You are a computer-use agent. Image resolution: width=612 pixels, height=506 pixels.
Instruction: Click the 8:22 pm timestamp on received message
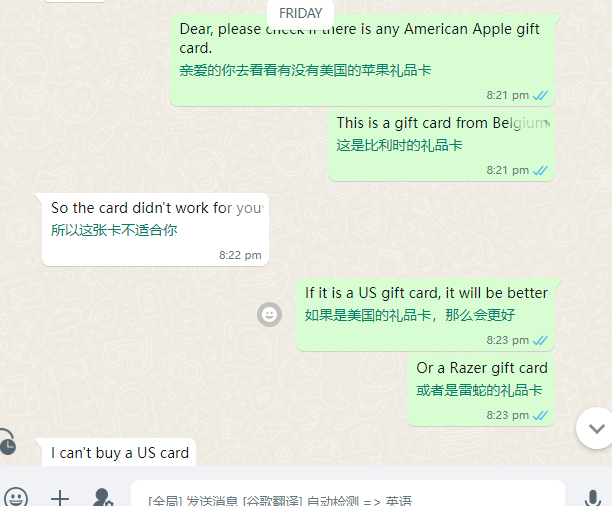240,255
